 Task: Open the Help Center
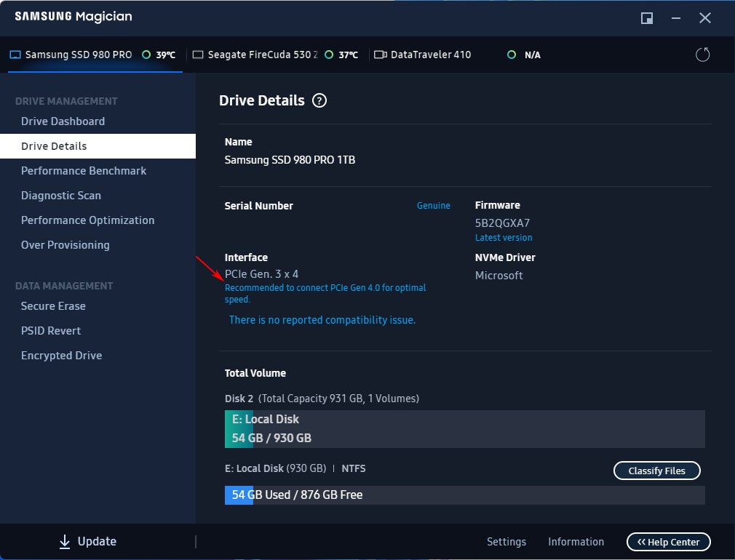(x=669, y=543)
